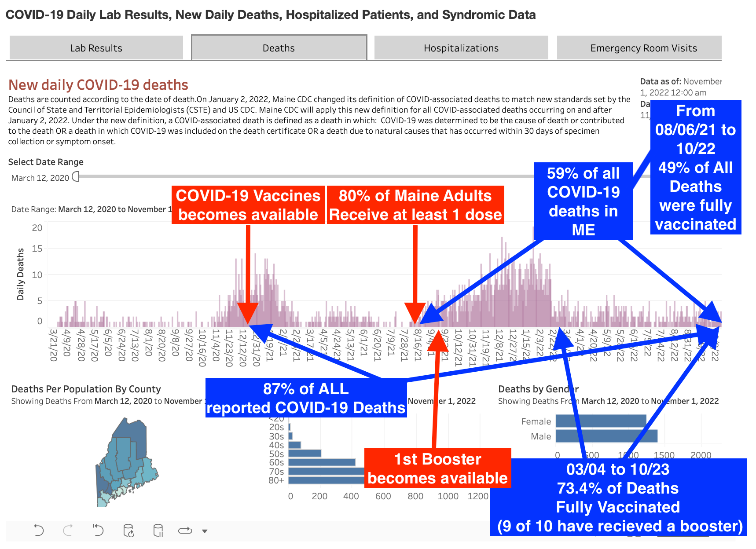Click the 'Date Range:' text under the slider
Viewport: 756px width, 549px height.
[33, 209]
